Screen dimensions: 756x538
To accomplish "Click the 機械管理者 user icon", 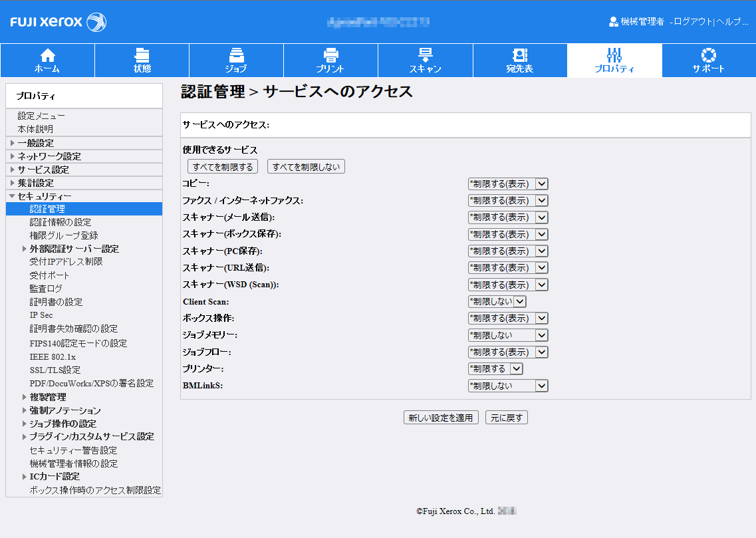I will 613,22.
